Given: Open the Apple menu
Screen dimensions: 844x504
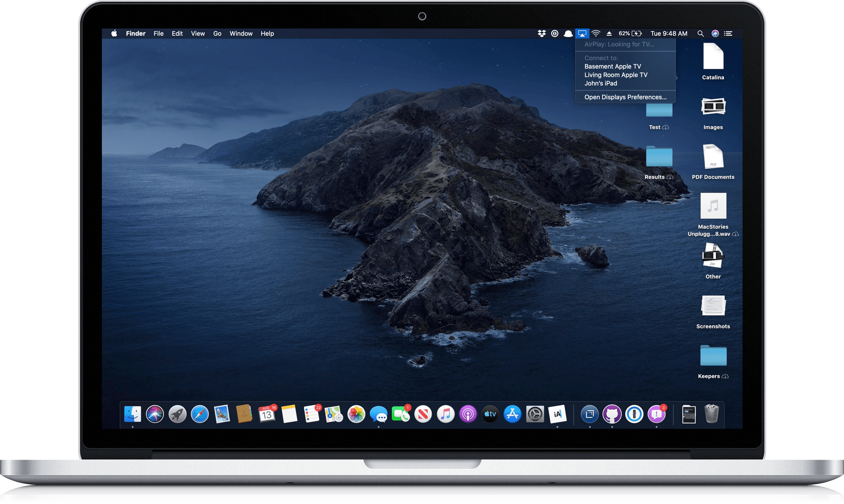Looking at the screenshot, I should pos(114,33).
